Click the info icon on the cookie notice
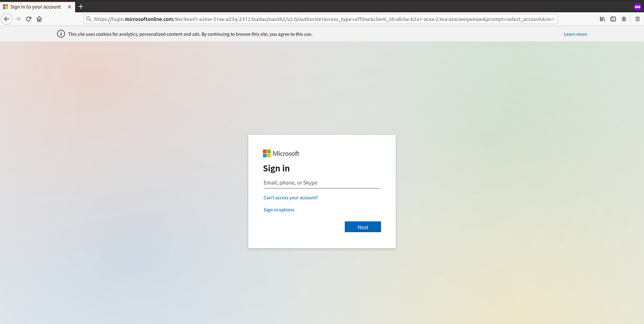 (61, 33)
